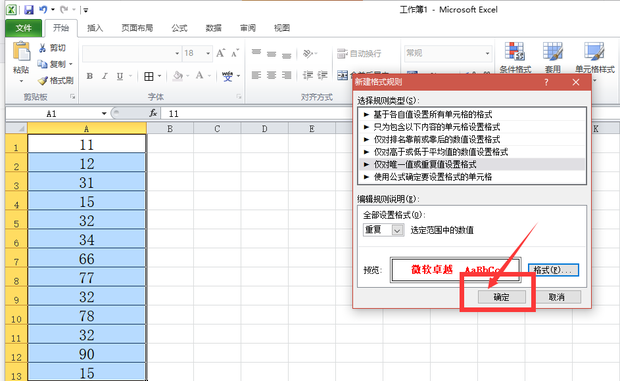620x381 pixels.
Task: Click cell containing 90
Action: pos(87,354)
